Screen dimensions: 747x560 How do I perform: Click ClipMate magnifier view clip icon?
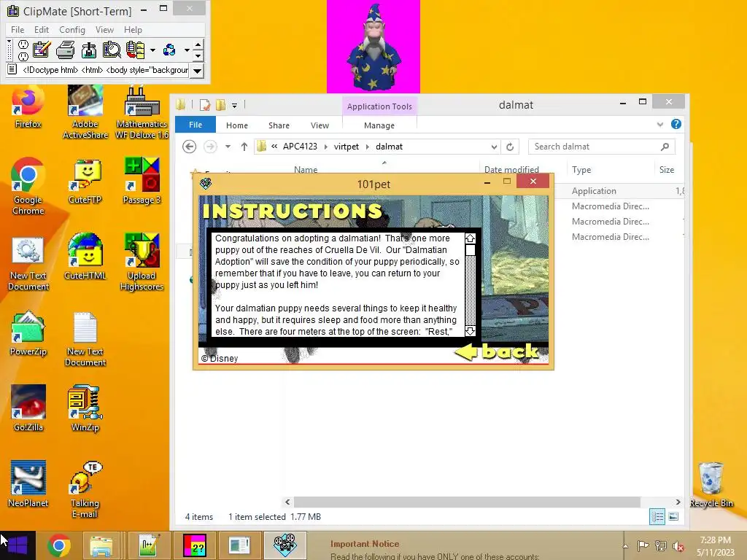(112, 50)
